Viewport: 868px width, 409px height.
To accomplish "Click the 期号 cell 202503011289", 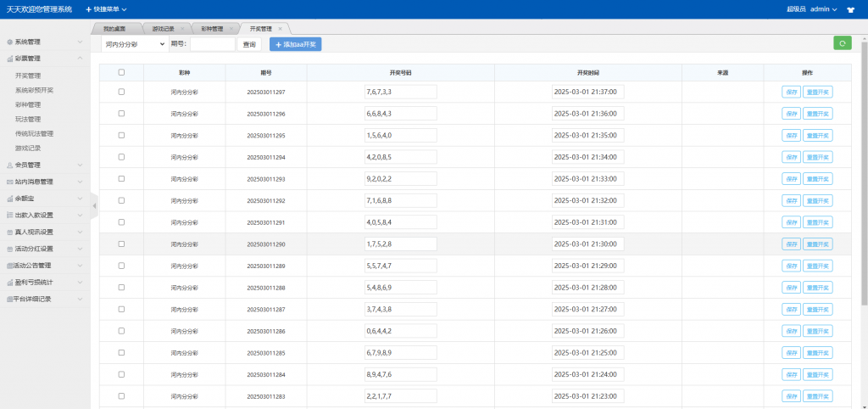I will [x=265, y=266].
